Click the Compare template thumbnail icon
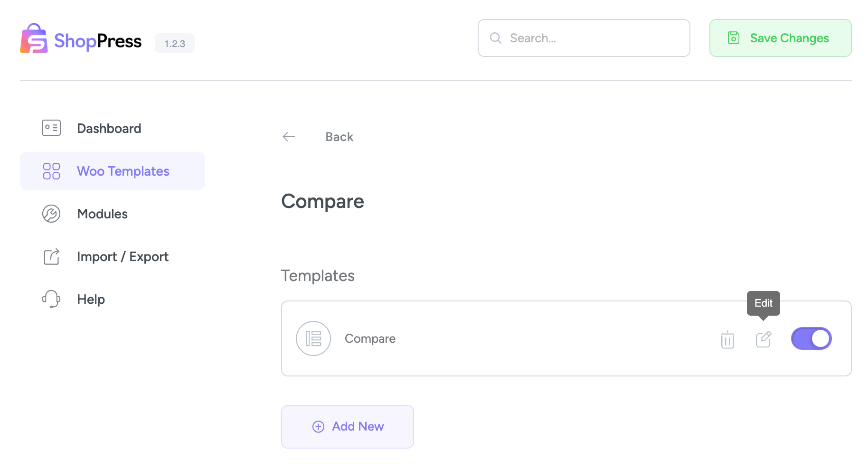868x469 pixels. coord(313,338)
